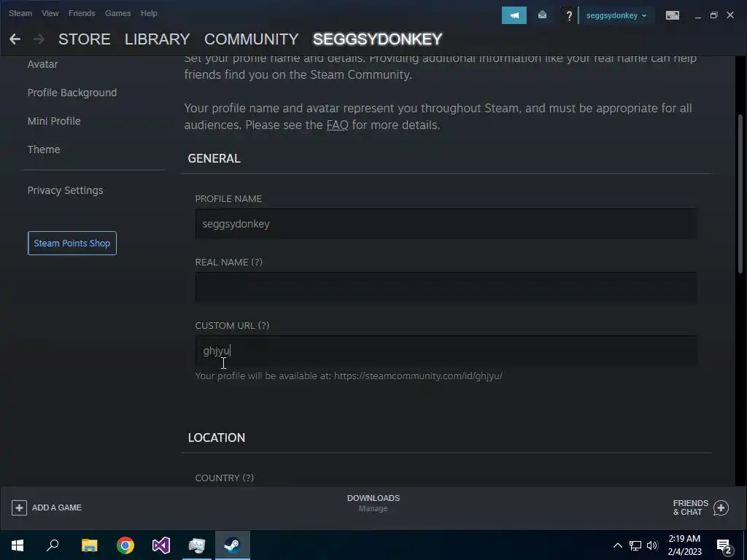Open Windows taskbar search
747x560 pixels.
[x=53, y=545]
